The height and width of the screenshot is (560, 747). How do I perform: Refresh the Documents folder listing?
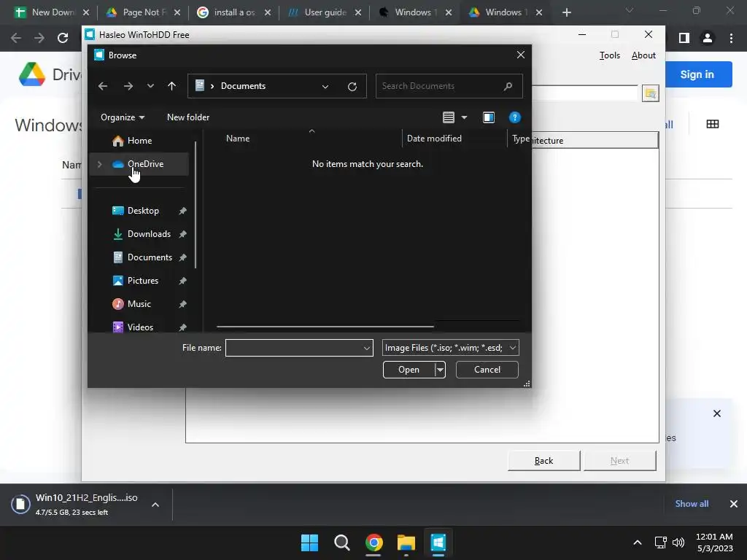352,86
